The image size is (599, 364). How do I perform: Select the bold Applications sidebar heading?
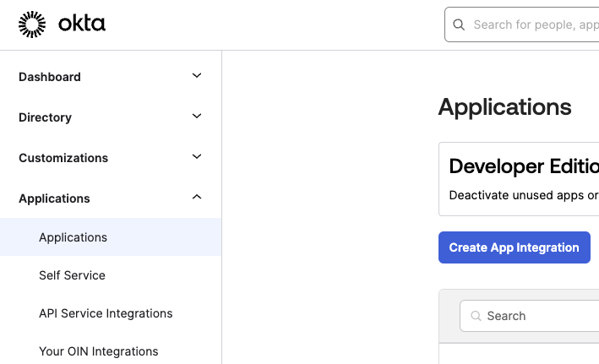[54, 198]
